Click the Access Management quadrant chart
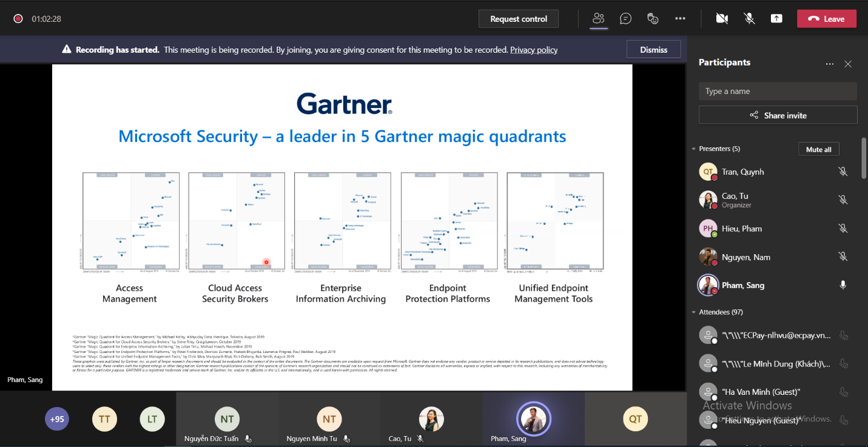 click(x=131, y=221)
